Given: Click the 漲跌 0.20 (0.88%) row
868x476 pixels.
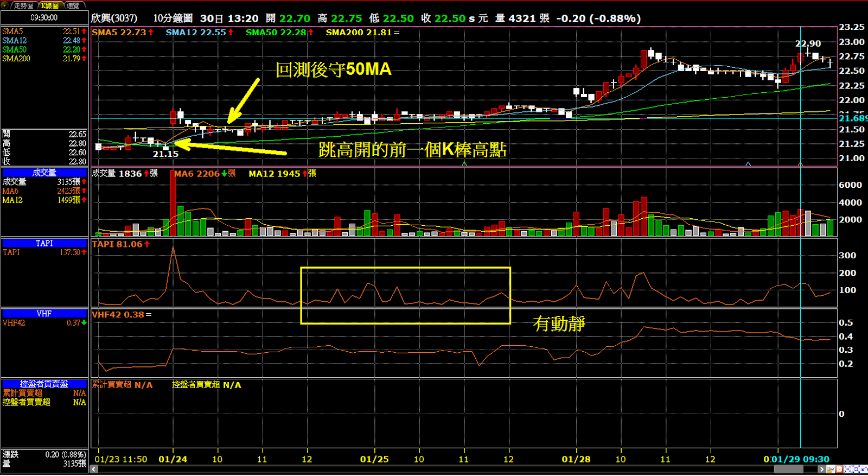Looking at the screenshot, I should [x=44, y=454].
